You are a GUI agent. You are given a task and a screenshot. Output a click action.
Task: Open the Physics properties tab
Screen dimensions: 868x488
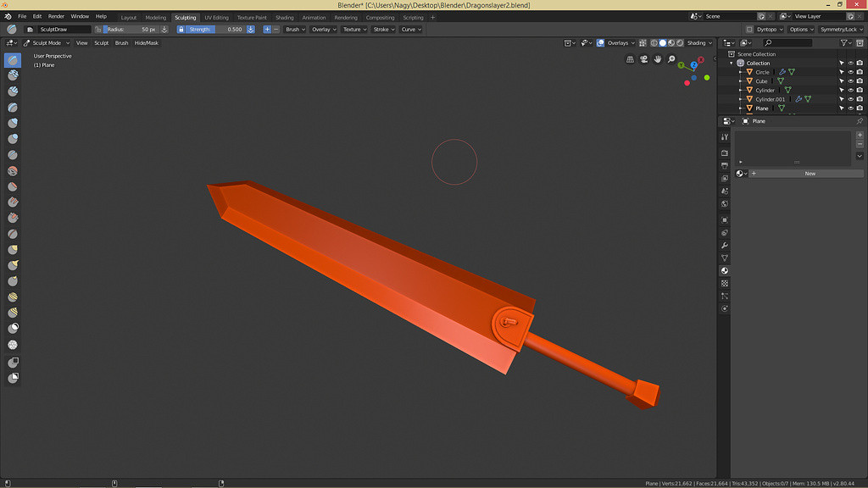click(x=725, y=308)
